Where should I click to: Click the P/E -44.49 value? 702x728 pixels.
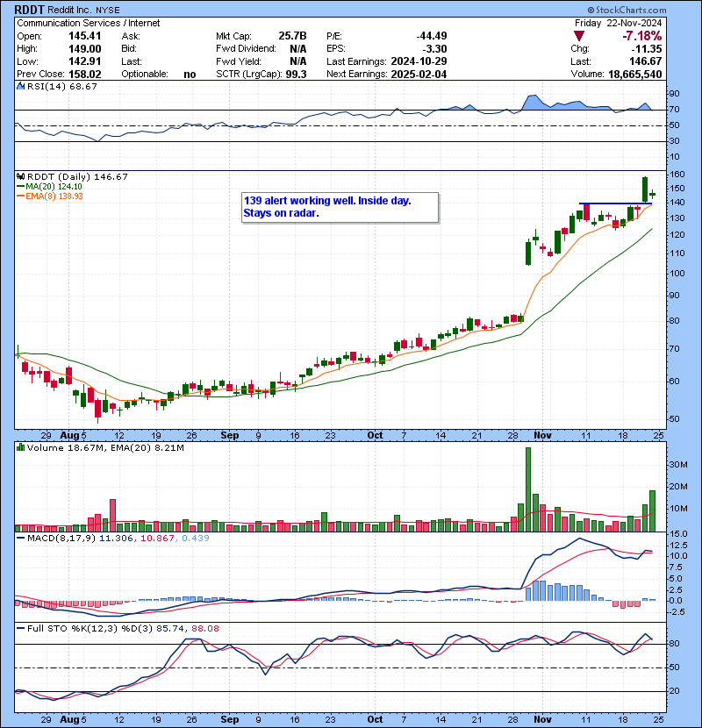click(431, 36)
